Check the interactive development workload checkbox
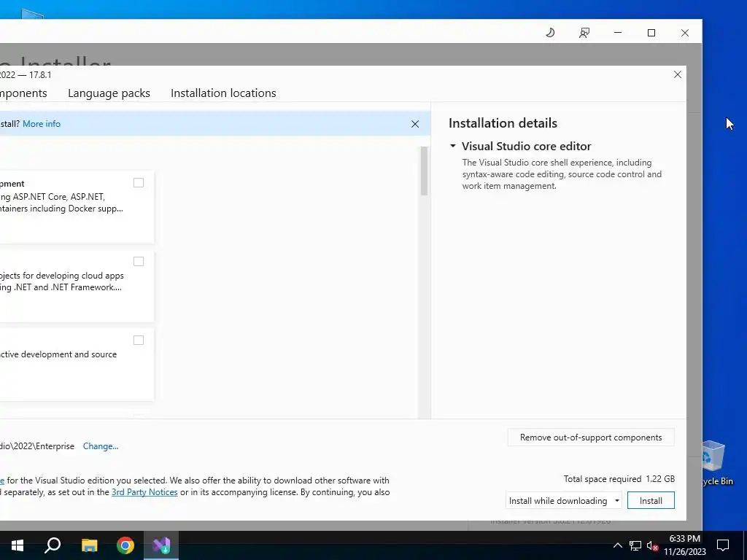747x560 pixels. coord(139,340)
